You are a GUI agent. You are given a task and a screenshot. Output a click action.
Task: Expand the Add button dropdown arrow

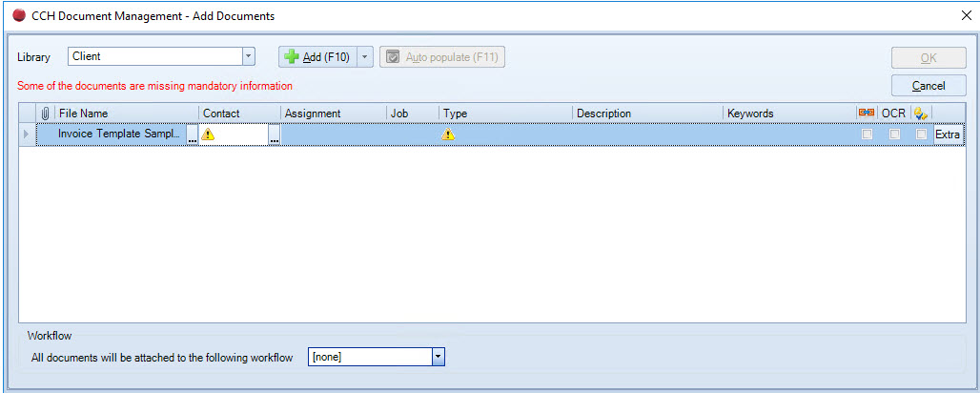tap(365, 57)
